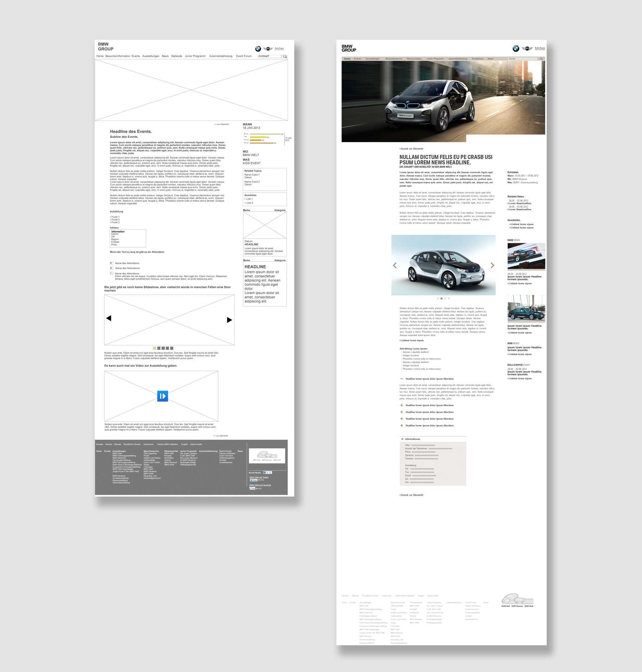Select the last gray slideshow indicator square
The width and height of the screenshot is (642, 672).
tap(172, 348)
